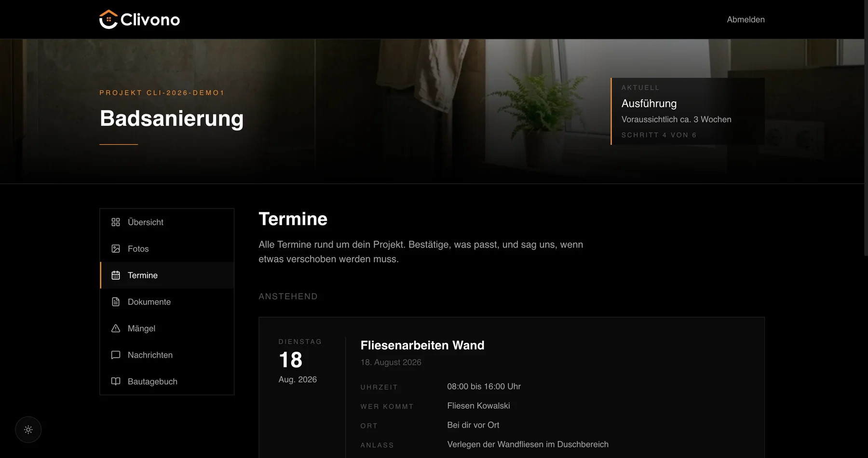Click the Wer kommt field label

point(387,406)
